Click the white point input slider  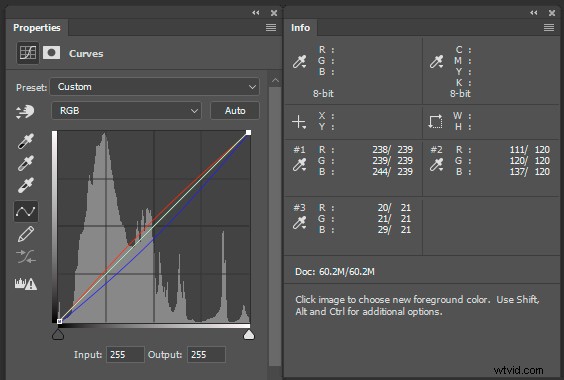pos(249,334)
